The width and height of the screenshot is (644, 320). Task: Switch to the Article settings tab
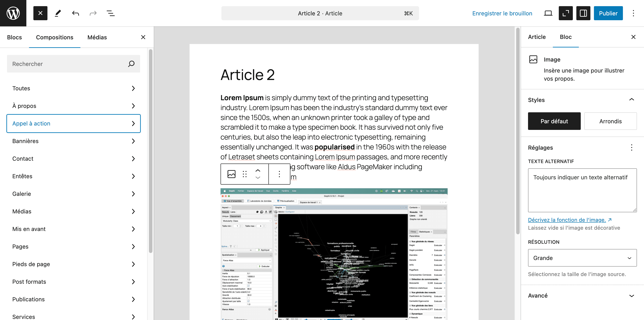click(537, 37)
